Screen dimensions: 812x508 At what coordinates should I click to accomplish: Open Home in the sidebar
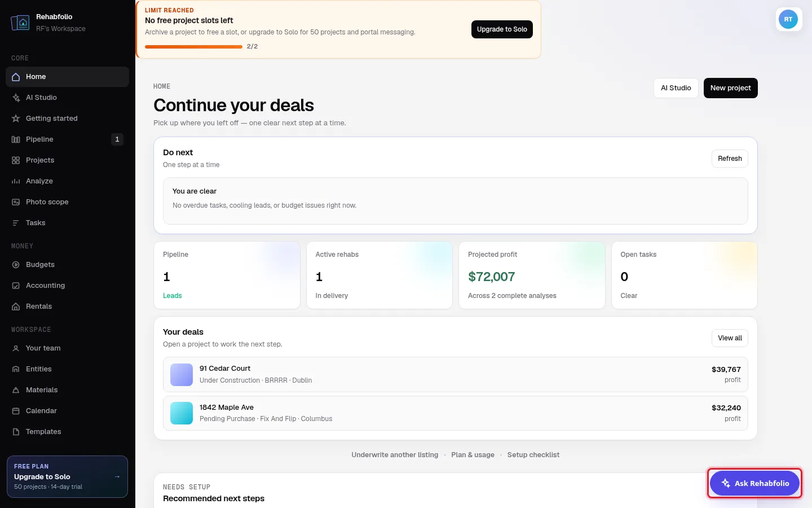(x=67, y=77)
